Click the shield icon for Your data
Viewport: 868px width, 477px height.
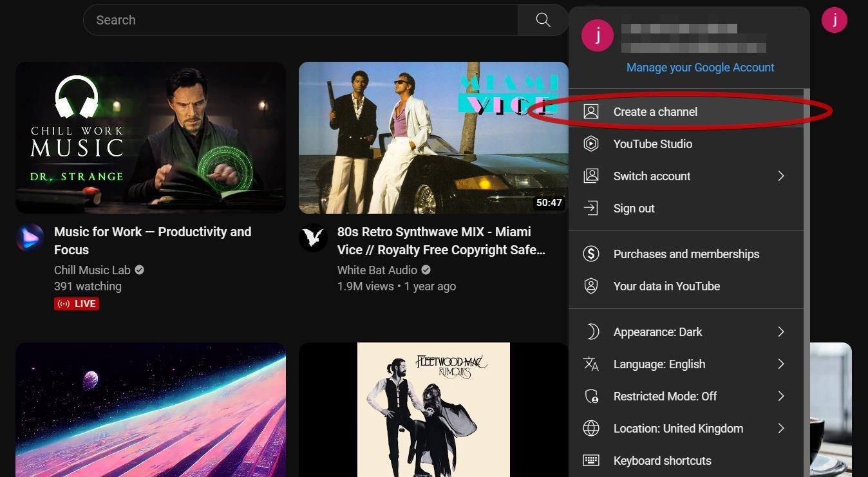pos(591,286)
